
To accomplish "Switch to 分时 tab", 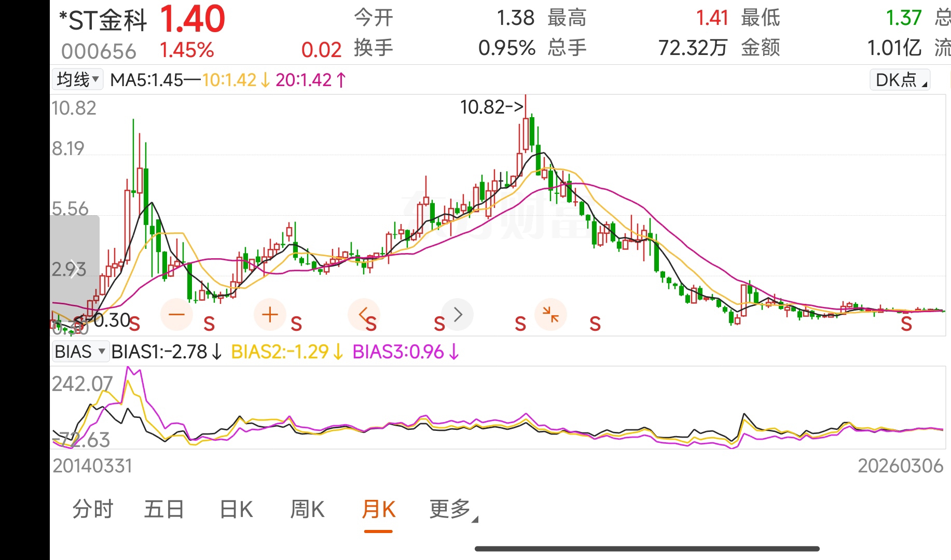I will (93, 509).
